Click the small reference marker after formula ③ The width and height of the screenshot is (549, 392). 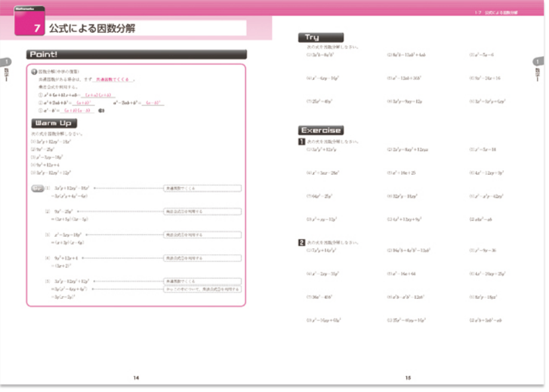point(103,110)
